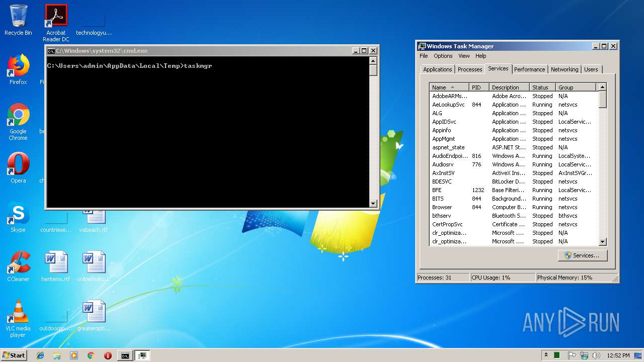Show hidden tray icons arrow
Image resolution: width=644 pixels, height=362 pixels.
point(546,355)
